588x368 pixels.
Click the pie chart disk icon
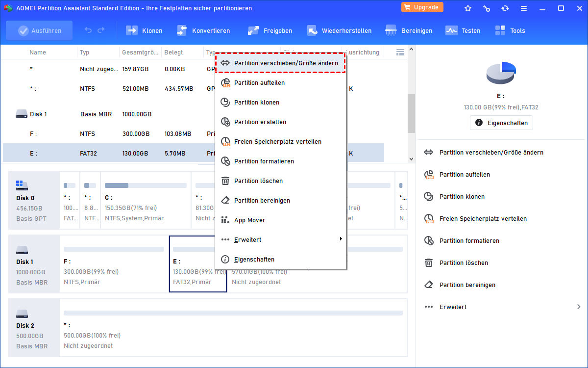point(501,74)
